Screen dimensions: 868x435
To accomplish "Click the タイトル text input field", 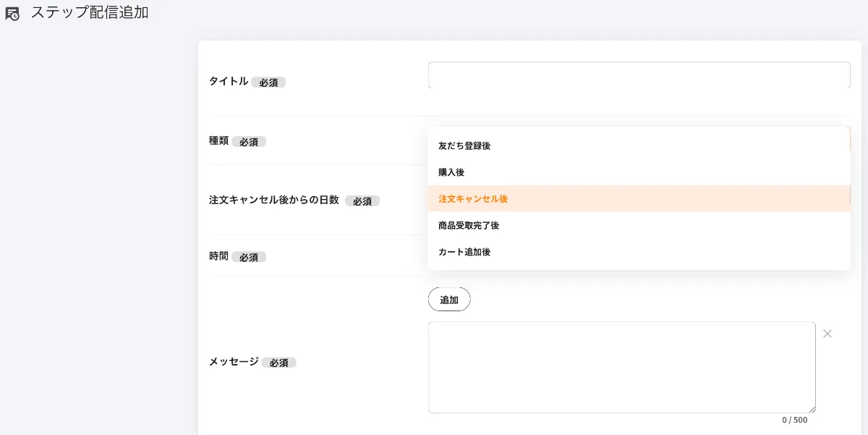I will [x=639, y=75].
